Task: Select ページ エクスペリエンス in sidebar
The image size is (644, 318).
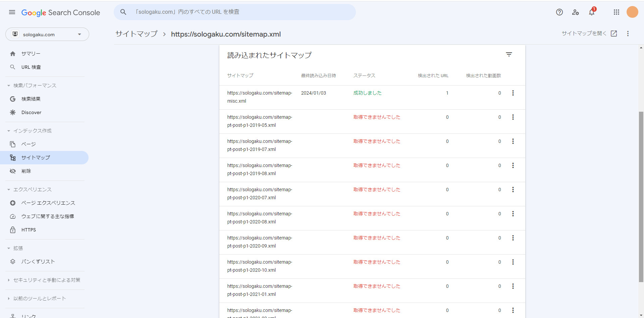Action: (x=48, y=203)
